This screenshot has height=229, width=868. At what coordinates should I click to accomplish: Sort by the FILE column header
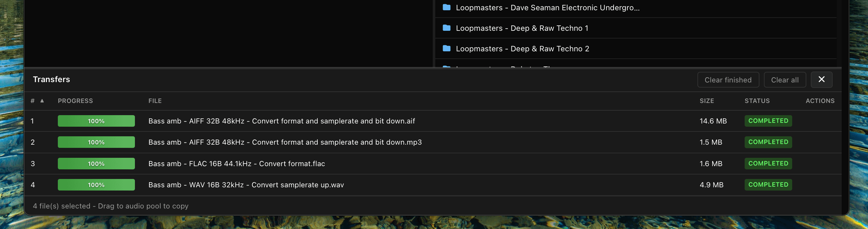pyautogui.click(x=155, y=100)
